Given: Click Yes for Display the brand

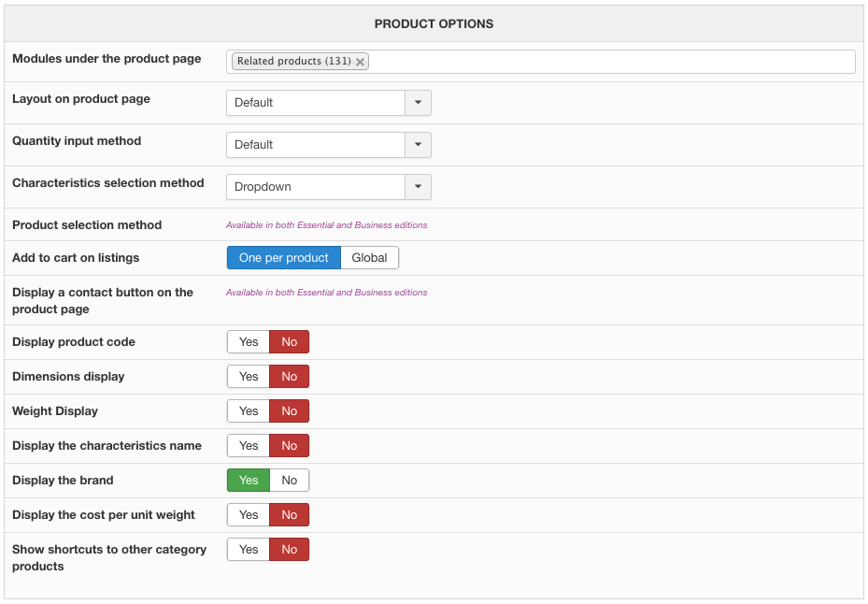Looking at the screenshot, I should (x=249, y=481).
